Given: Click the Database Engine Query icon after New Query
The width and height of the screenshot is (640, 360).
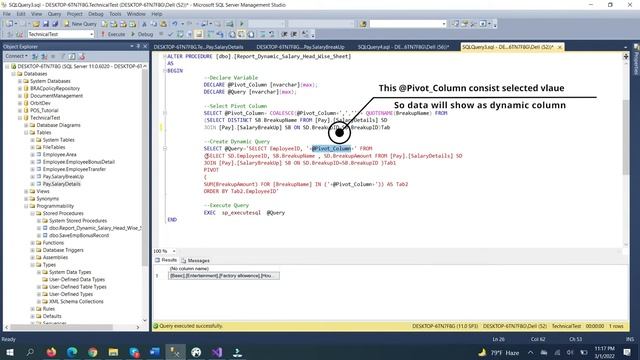Looking at the screenshot, I should click(x=104, y=24).
